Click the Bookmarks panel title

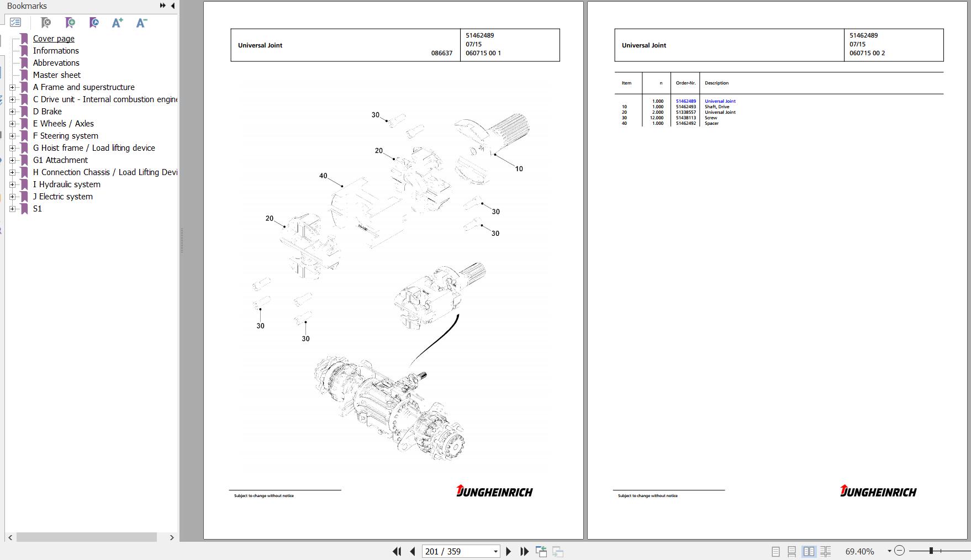click(27, 6)
